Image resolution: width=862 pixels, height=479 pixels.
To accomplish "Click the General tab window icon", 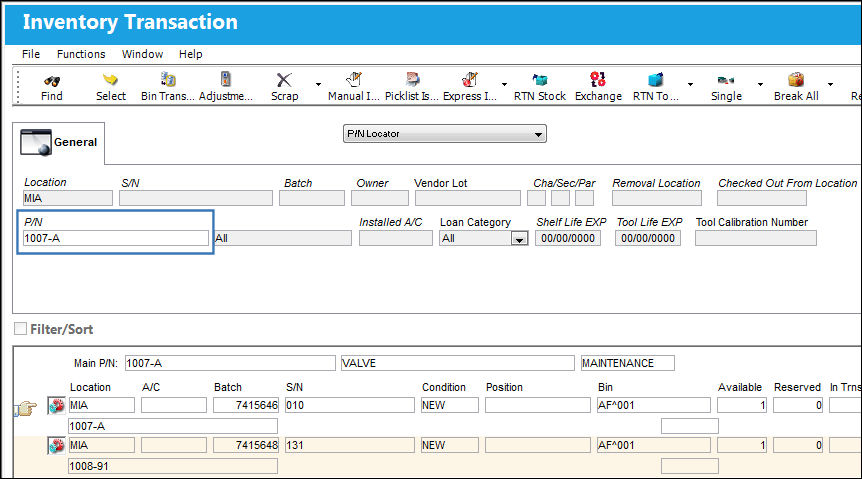I will tap(36, 142).
